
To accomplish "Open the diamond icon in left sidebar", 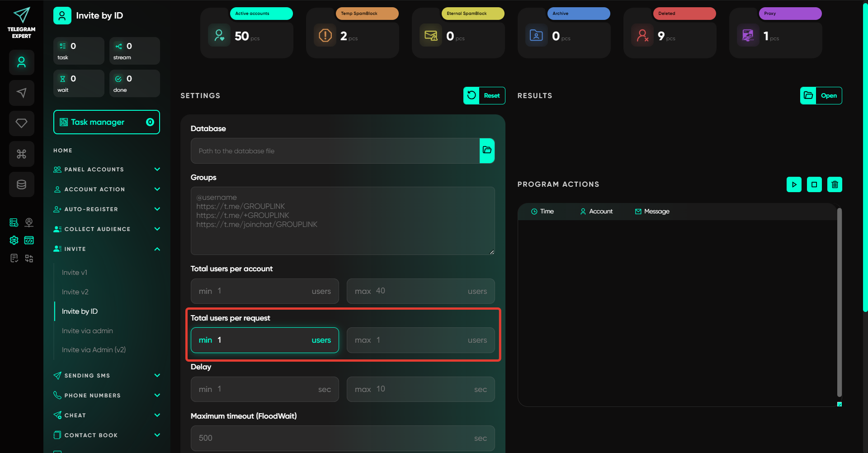I will [21, 123].
